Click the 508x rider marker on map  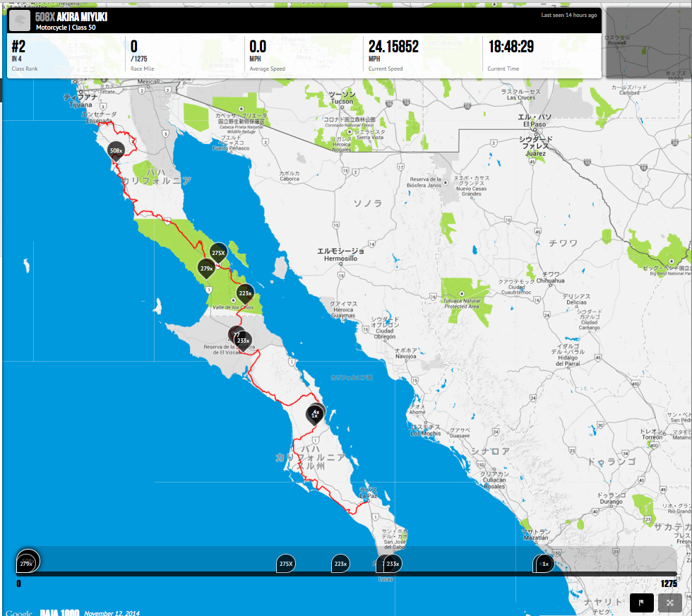[116, 150]
